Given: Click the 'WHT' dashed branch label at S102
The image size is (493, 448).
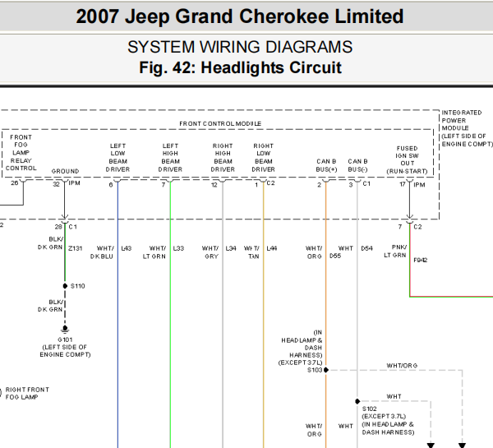Looking at the screenshot, I should pyautogui.click(x=394, y=396).
